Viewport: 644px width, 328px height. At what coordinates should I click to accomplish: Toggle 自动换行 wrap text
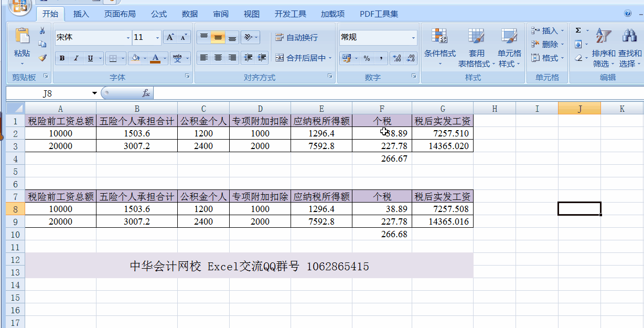pos(296,37)
